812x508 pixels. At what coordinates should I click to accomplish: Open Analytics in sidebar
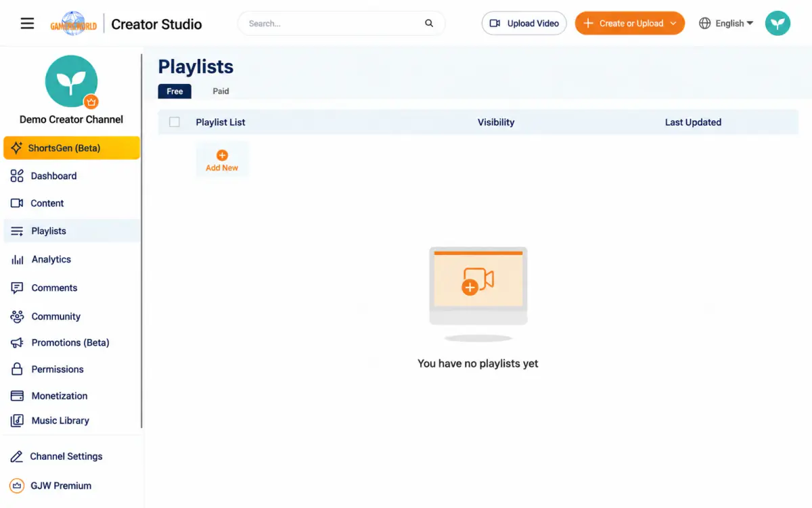(72, 260)
